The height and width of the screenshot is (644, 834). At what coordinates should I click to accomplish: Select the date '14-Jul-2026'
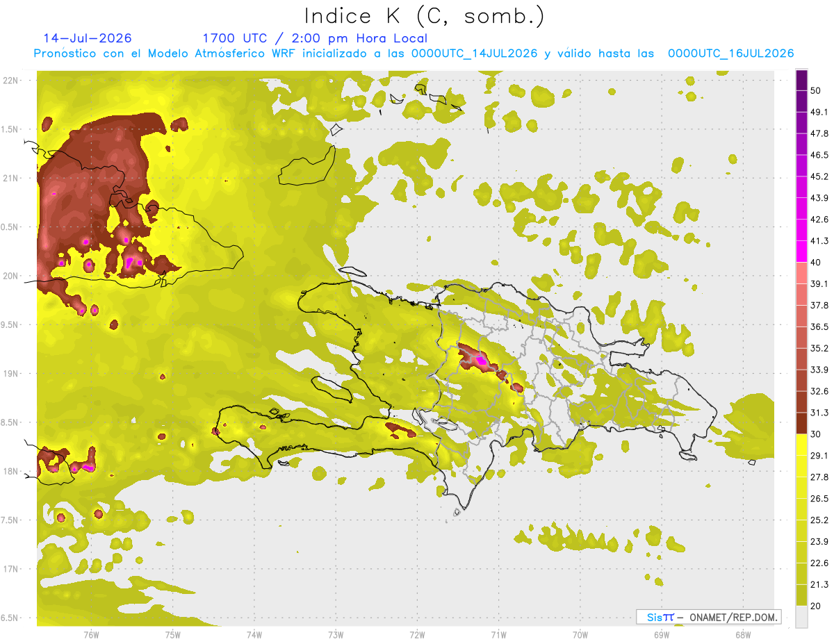click(x=88, y=38)
